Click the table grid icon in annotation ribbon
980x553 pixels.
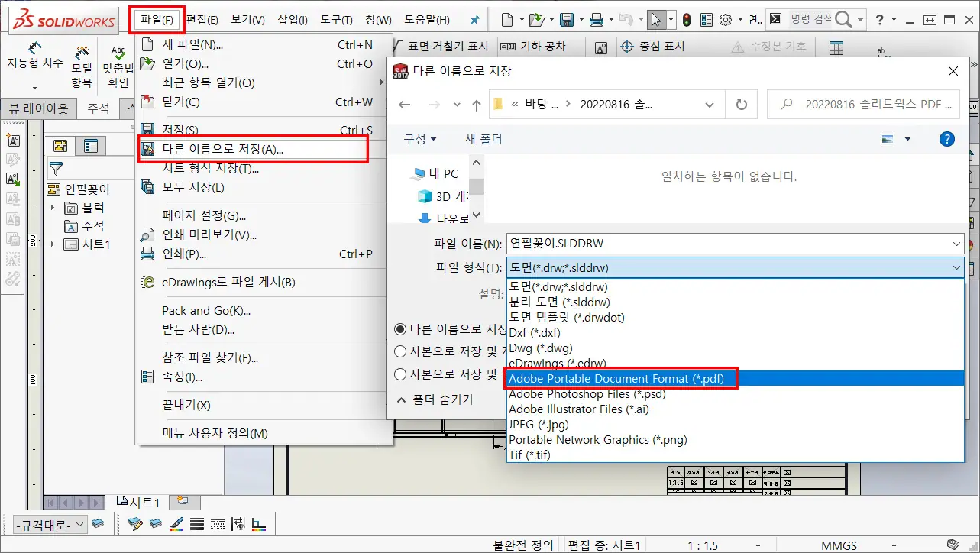tap(836, 48)
